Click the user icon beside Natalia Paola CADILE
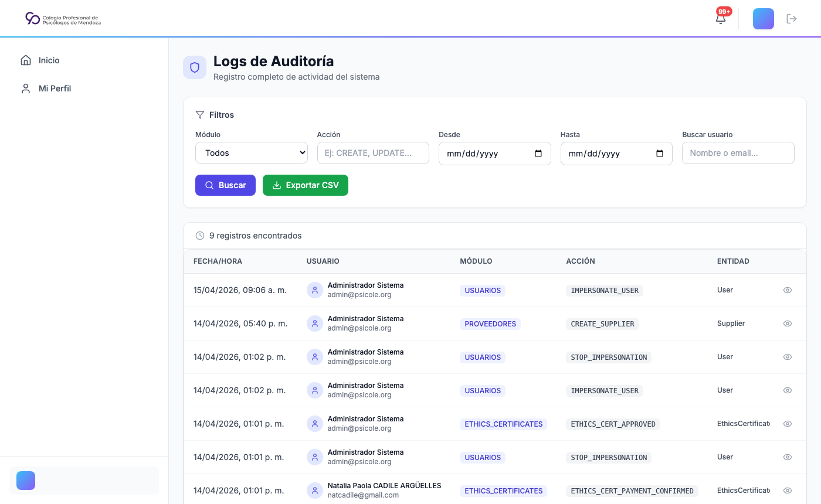This screenshot has height=504, width=821. (x=315, y=491)
